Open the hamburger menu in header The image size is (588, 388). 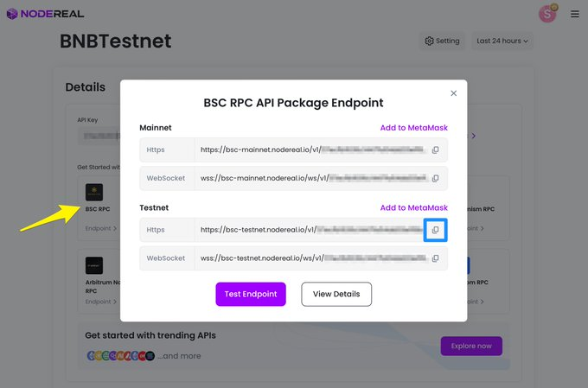coord(574,14)
